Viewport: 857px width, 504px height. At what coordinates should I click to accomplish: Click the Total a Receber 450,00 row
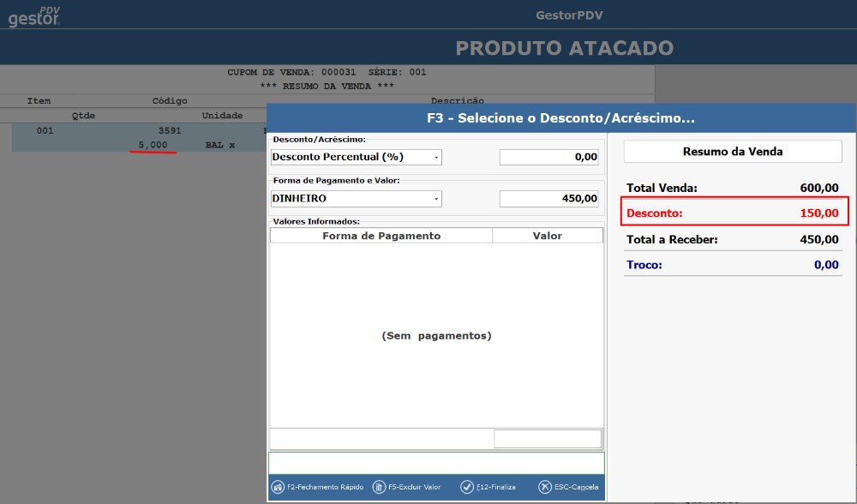(733, 239)
